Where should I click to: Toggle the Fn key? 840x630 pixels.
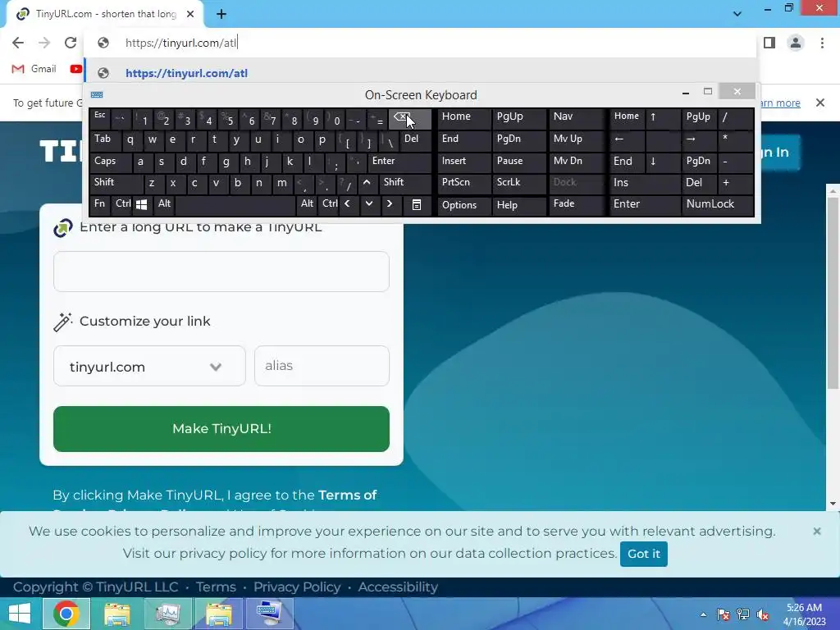(99, 204)
